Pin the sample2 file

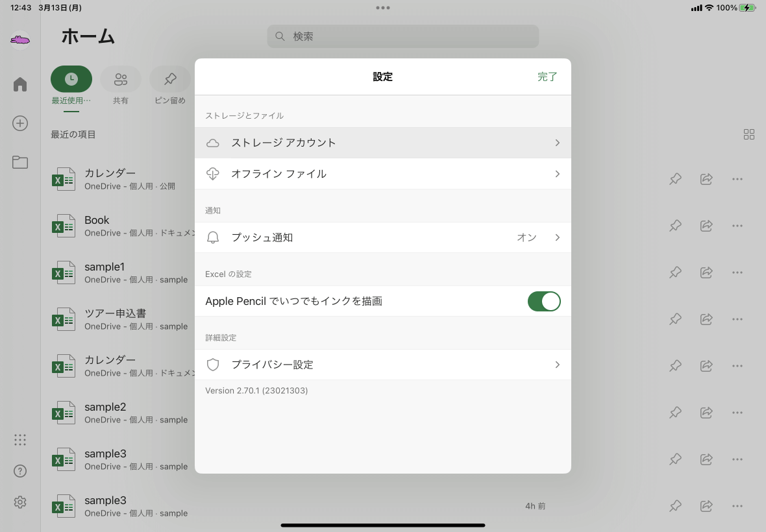(675, 413)
